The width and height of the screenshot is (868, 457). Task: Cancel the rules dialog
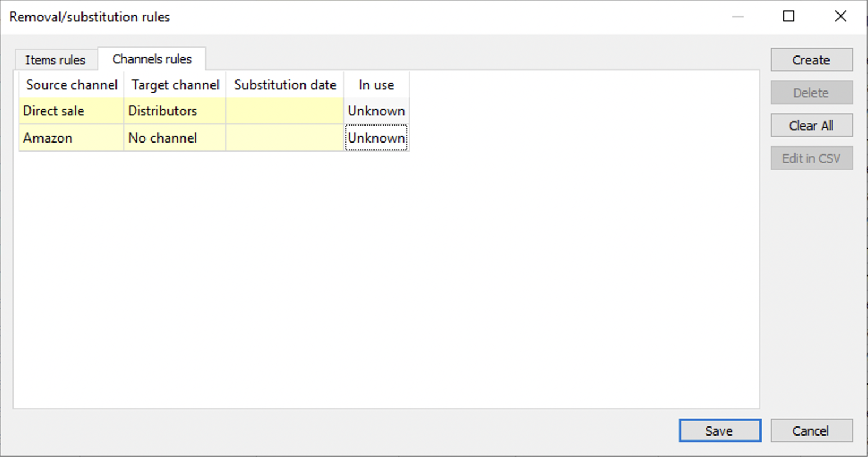click(x=811, y=431)
